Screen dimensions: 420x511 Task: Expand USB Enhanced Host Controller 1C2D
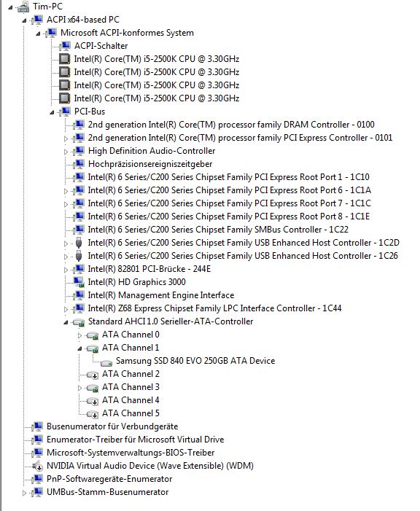(66, 243)
